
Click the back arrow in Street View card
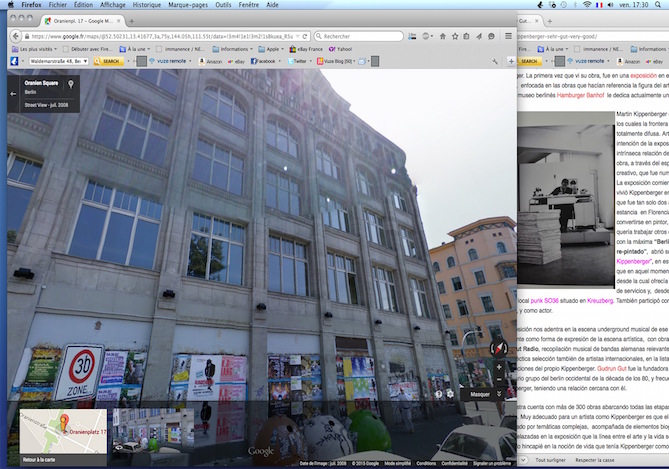coord(13,93)
